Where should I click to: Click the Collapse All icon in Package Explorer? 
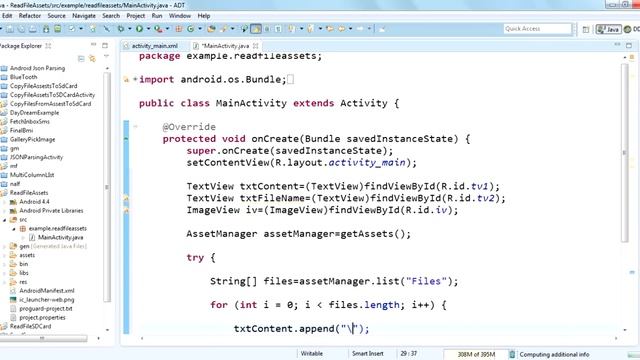click(81, 59)
